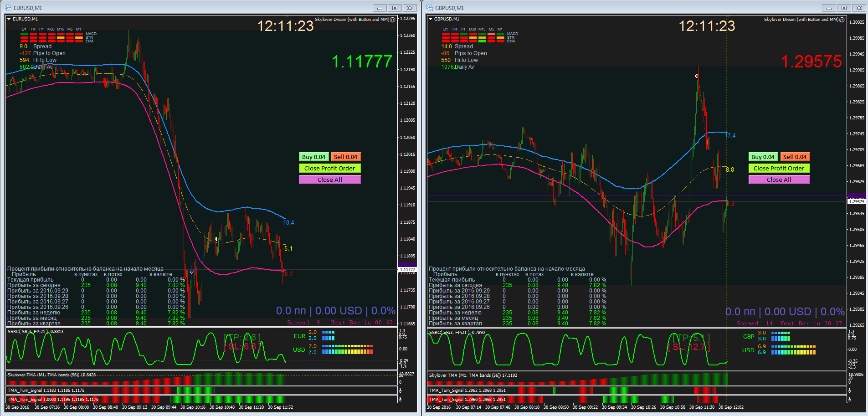
Task: Select the SSRC indicator label on EURUSD
Action: point(36,332)
